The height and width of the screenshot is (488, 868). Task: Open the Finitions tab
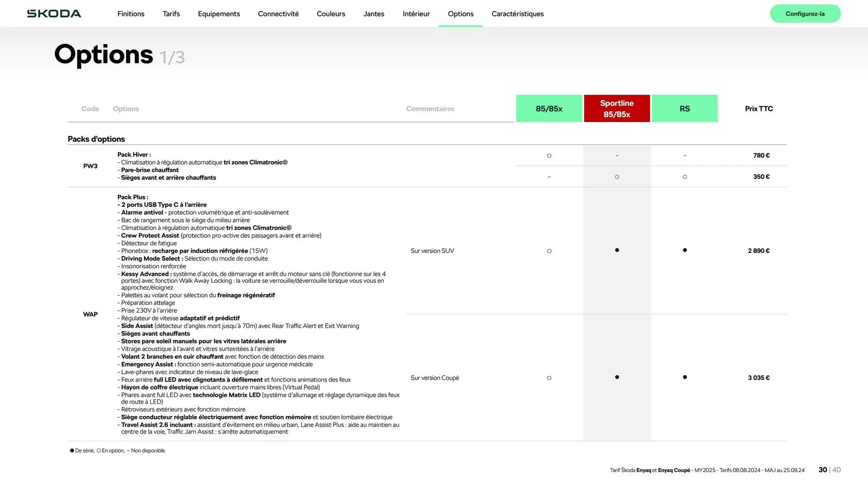131,14
